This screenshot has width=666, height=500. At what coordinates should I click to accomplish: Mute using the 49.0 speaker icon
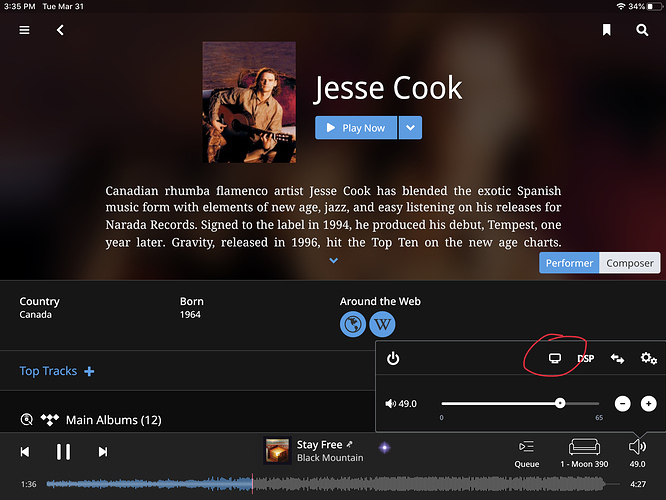click(x=390, y=404)
